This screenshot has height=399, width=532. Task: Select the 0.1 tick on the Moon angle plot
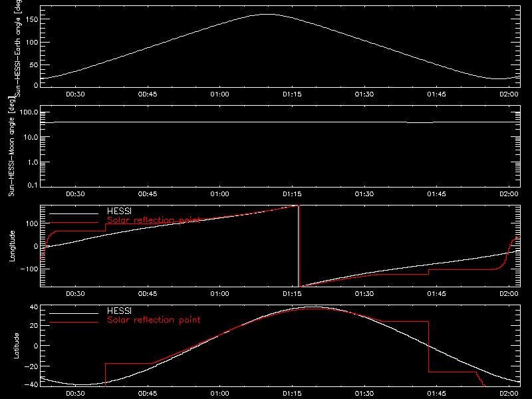33,186
